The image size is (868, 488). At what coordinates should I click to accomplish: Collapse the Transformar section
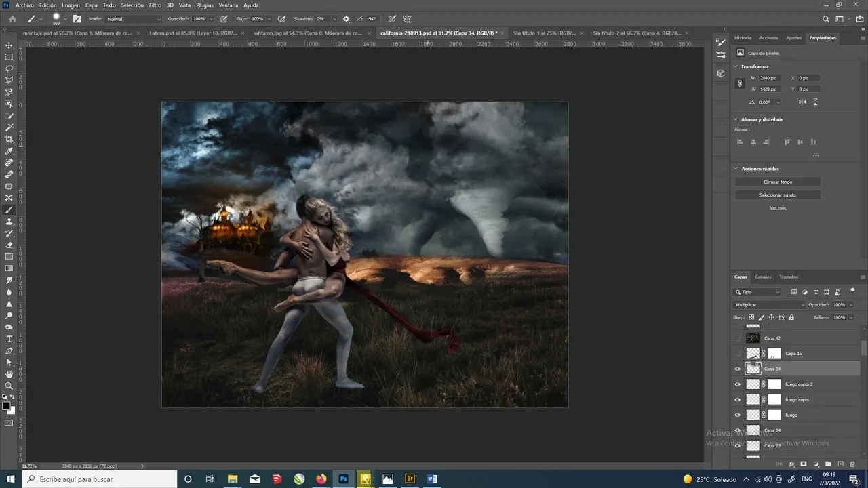pos(736,66)
